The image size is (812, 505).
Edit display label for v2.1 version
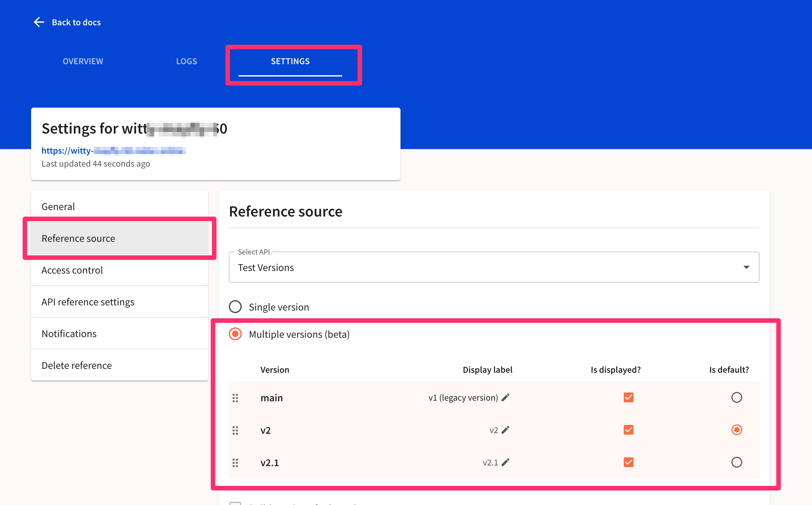click(505, 462)
